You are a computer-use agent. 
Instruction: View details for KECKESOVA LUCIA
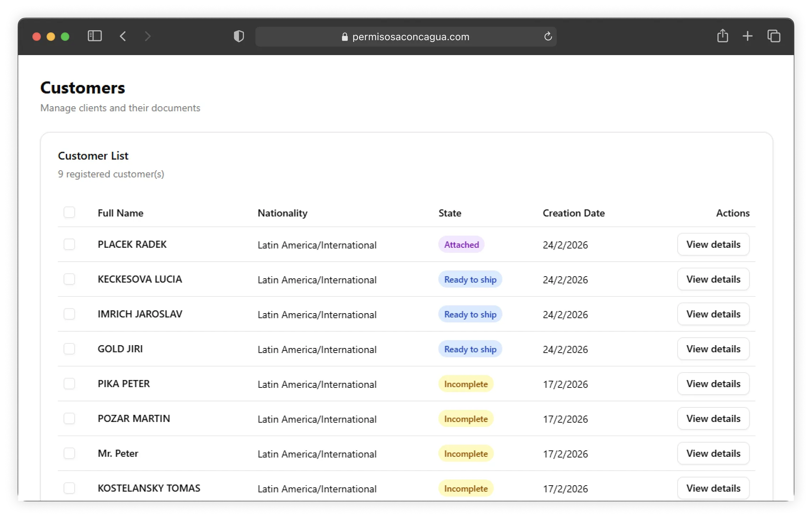tap(713, 279)
